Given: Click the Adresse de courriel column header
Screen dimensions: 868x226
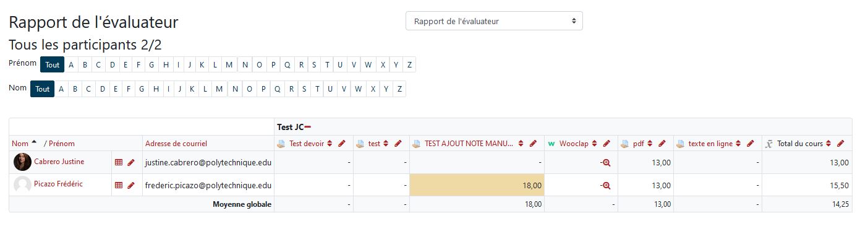Looking at the screenshot, I should click(x=176, y=144).
